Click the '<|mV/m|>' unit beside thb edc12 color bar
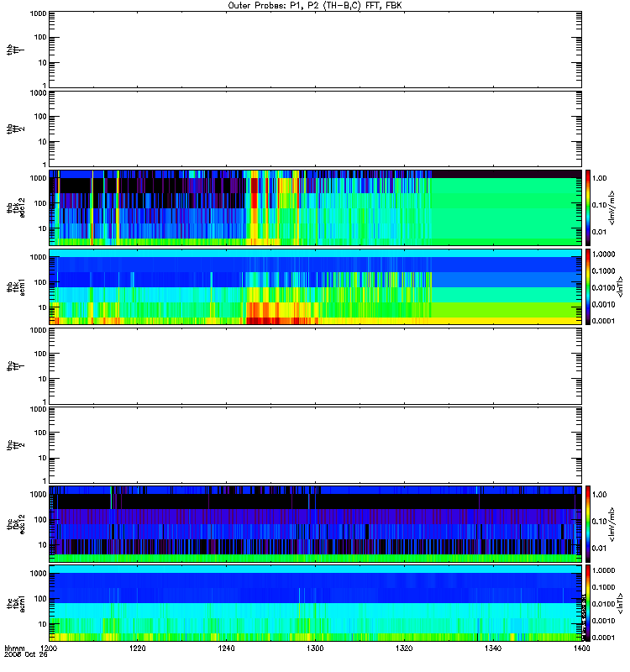The width and height of the screenshot is (630, 672). 612,207
